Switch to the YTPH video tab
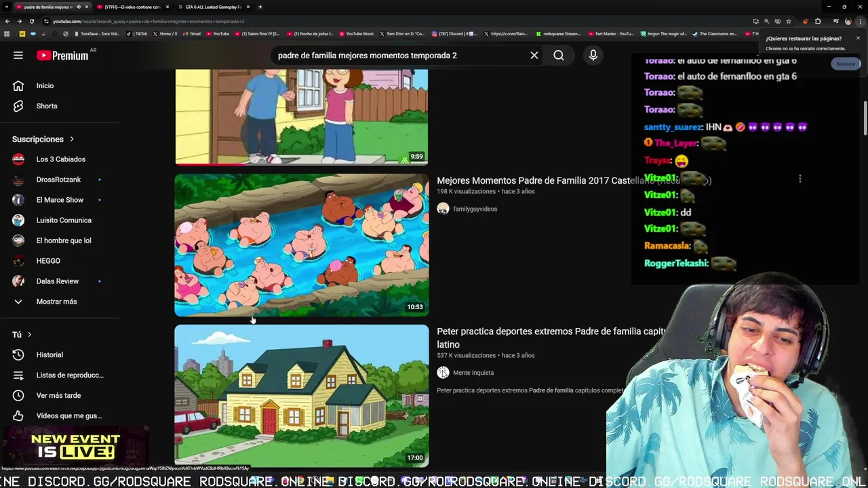Screen dimensions: 868x488 point(132,7)
